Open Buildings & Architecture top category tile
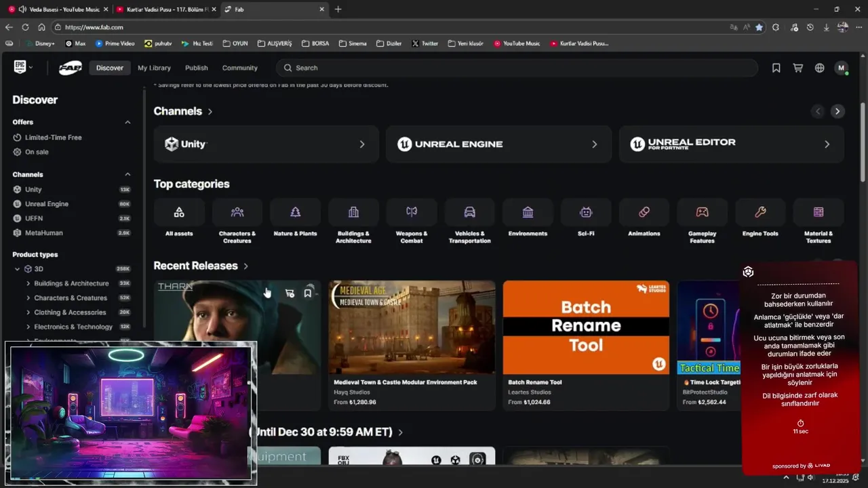 click(x=353, y=212)
